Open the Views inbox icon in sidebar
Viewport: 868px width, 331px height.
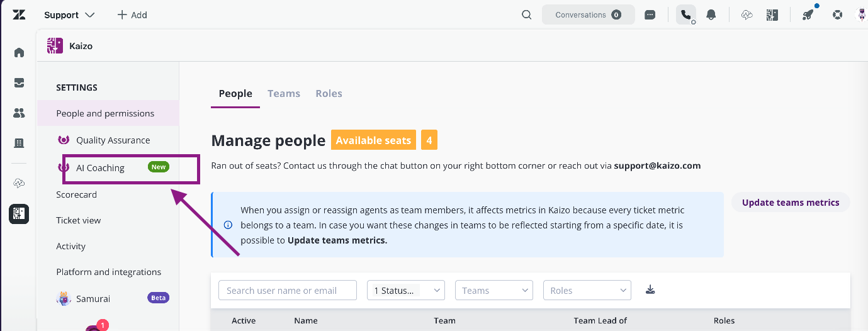click(x=19, y=82)
